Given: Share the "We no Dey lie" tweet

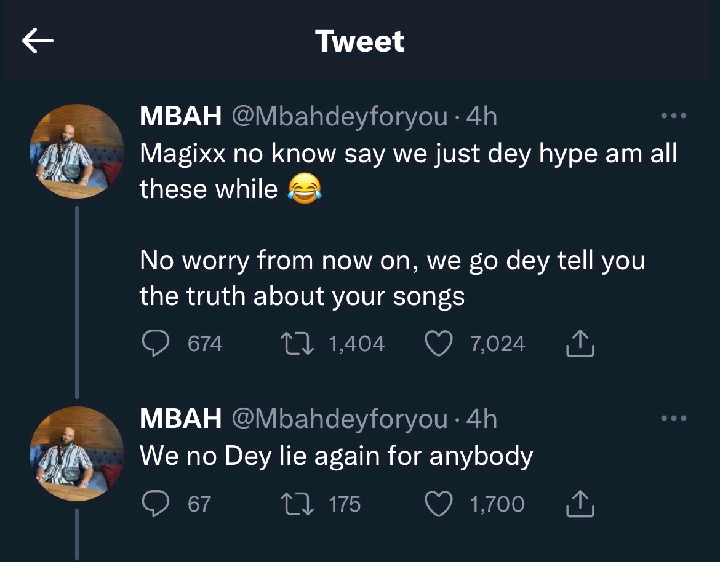Looking at the screenshot, I should point(580,504).
